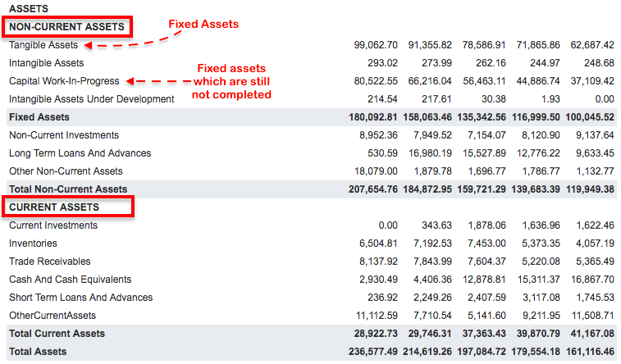Select Total Non-Current Assets value 139,683.39
Viewport: 621px width, 364px height.
536,189
